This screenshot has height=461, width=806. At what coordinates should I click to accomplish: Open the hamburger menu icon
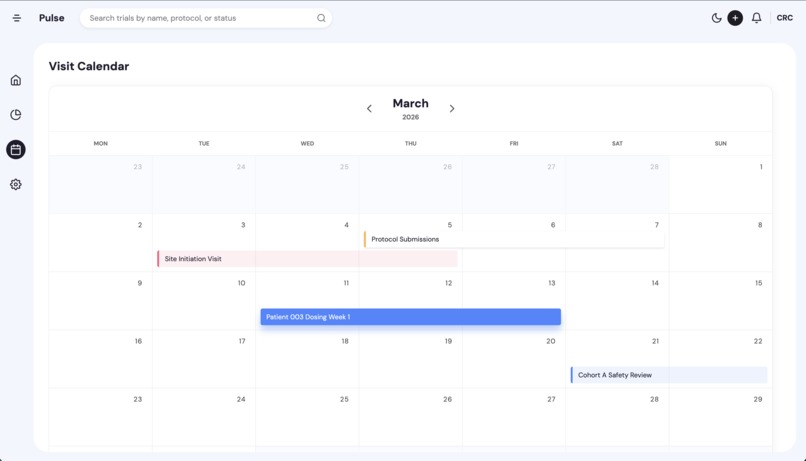click(x=16, y=18)
